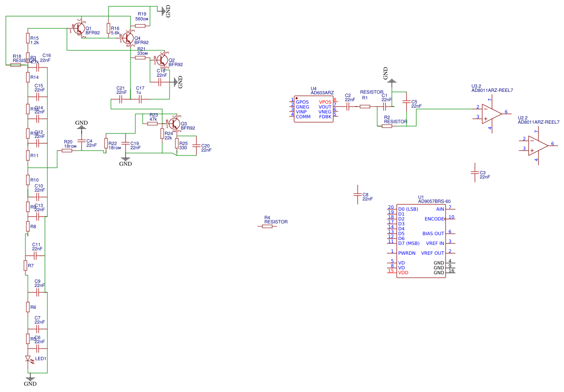Viewport: 564px width, 392px height.
Task: Select the LED1 diode symbol
Action: 29,359
